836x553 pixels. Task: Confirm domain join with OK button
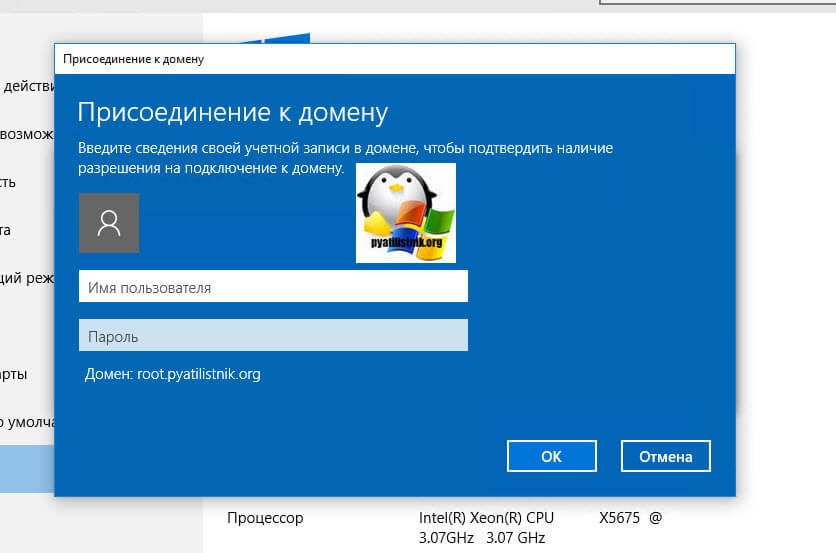[552, 456]
